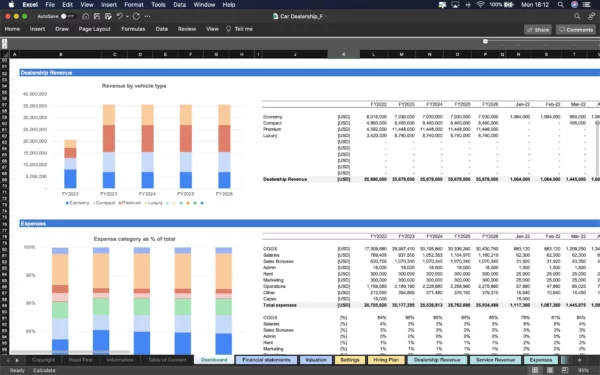This screenshot has width=600, height=375.
Task: Open the Comments pane button
Action: point(576,30)
